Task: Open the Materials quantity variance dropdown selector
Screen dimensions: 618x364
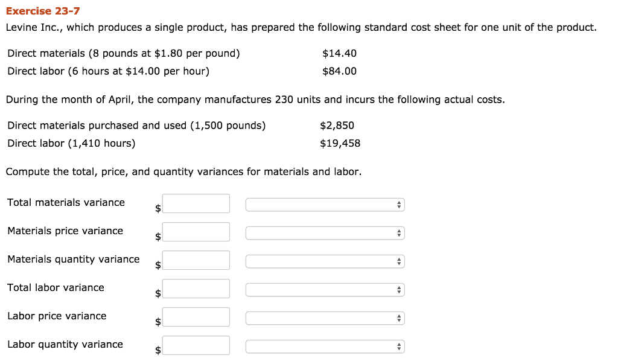Action: 320,261
